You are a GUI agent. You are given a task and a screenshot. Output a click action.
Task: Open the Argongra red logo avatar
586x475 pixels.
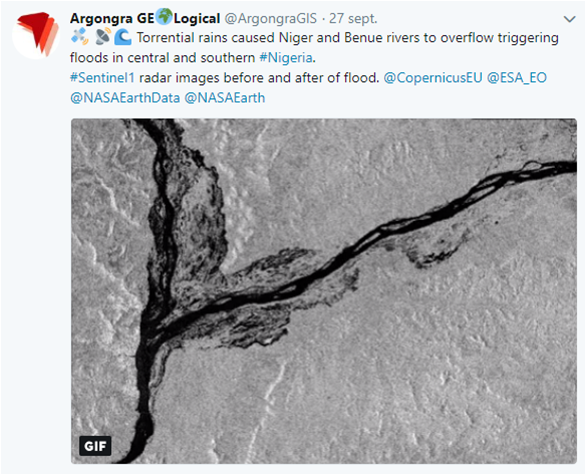pos(36,35)
